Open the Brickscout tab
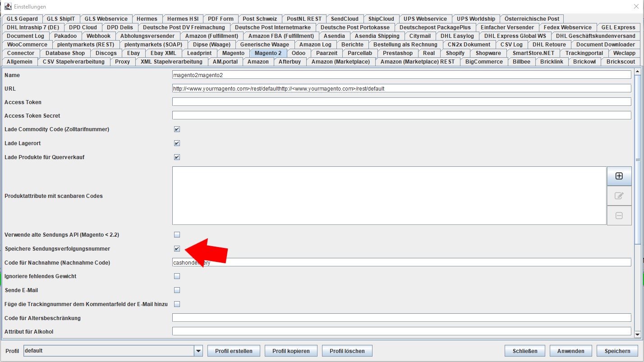Screen dimensions: 644x362 pos(621,62)
